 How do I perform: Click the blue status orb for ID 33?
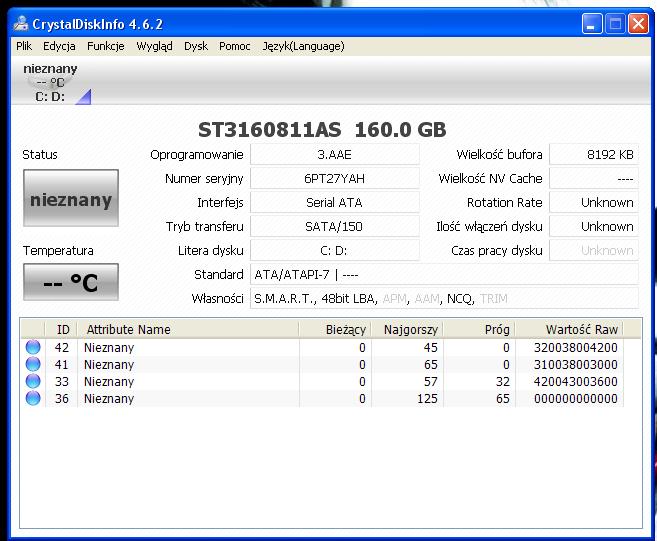33,381
